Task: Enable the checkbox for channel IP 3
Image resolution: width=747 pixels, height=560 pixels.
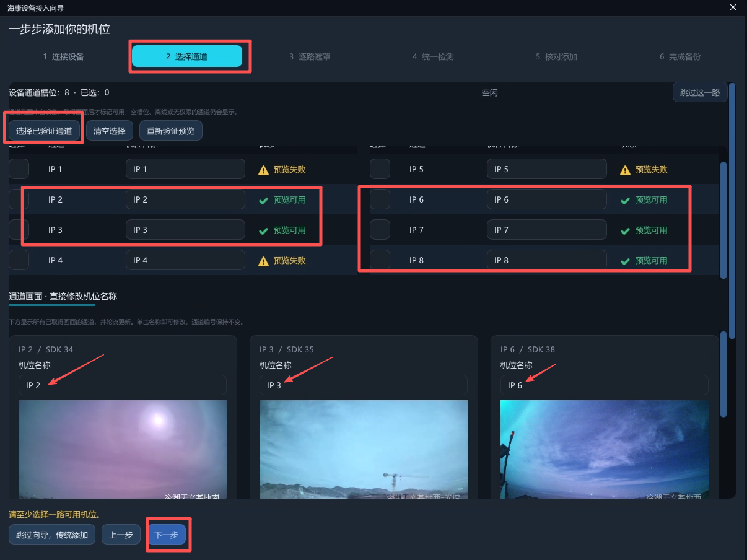Action: (19, 230)
